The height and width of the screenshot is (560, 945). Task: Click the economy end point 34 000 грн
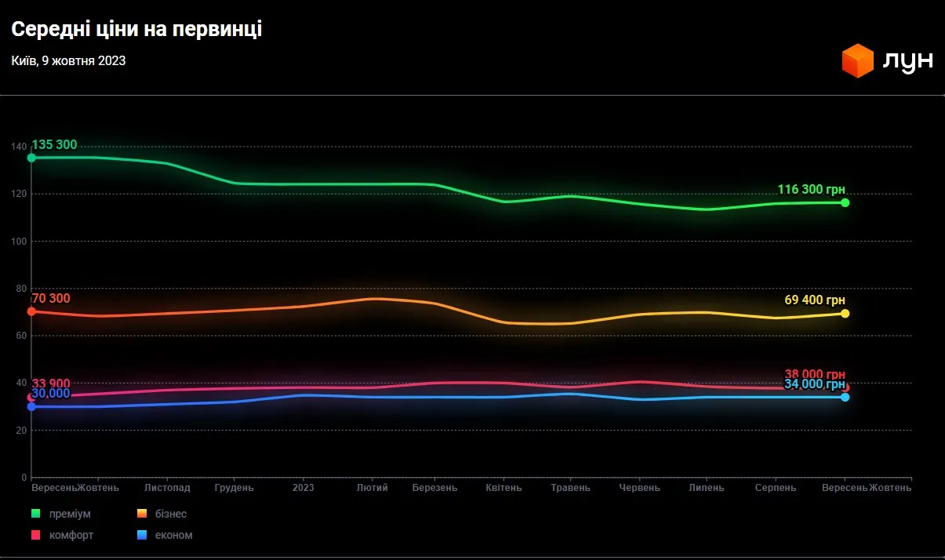[x=845, y=397]
